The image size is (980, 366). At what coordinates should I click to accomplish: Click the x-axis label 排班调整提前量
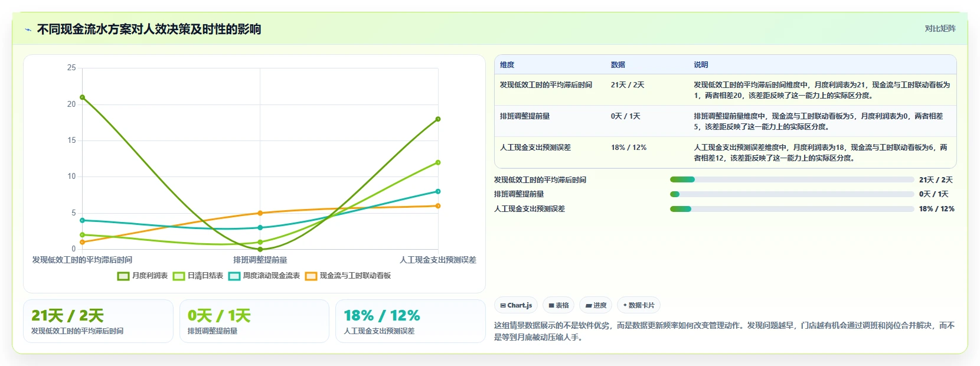(x=260, y=260)
